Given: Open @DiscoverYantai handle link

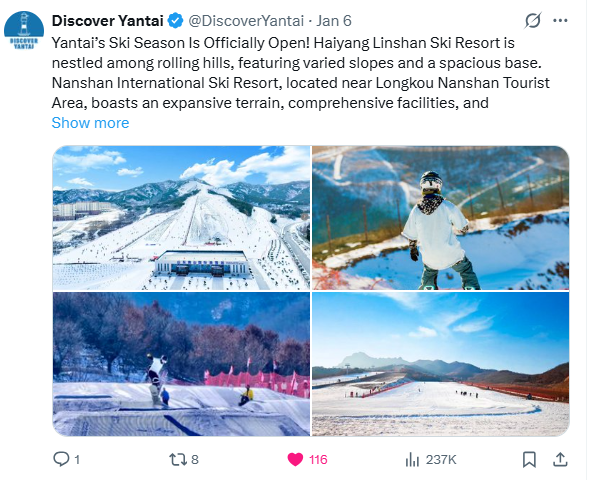Looking at the screenshot, I should click(x=246, y=21).
